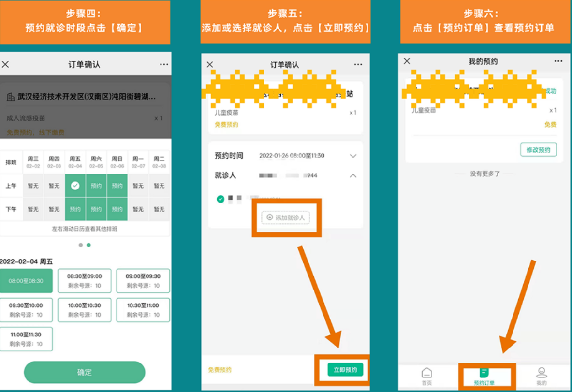Viewport: 572px width, 392px height.
Task: Click 儿童疫苗 in the 我的预约 card
Action: tap(424, 110)
